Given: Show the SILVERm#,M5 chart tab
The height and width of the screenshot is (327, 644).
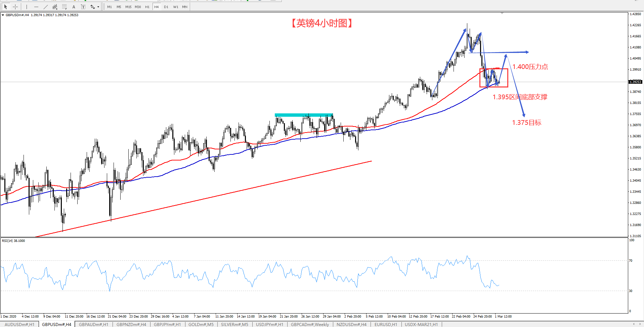Looking at the screenshot, I should (234, 324).
